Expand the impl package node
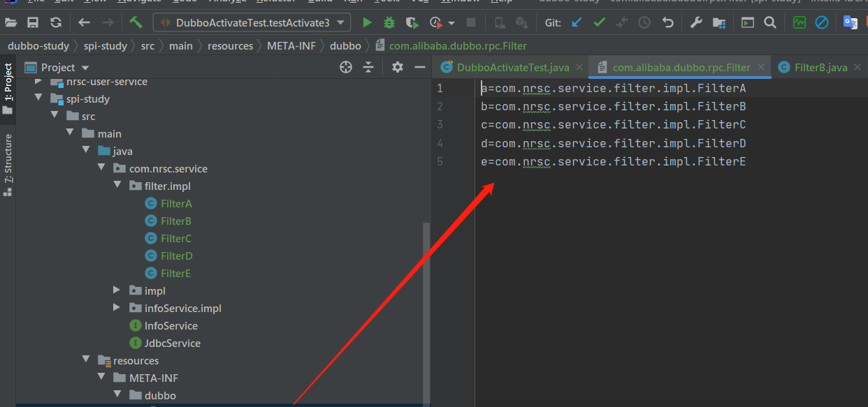Image resolution: width=868 pixels, height=407 pixels. point(117,290)
